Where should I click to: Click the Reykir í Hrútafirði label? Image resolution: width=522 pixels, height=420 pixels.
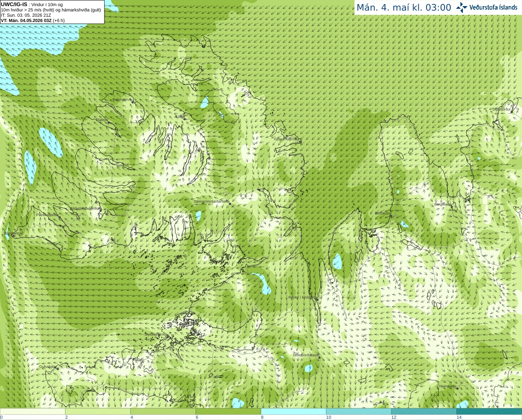302,297
